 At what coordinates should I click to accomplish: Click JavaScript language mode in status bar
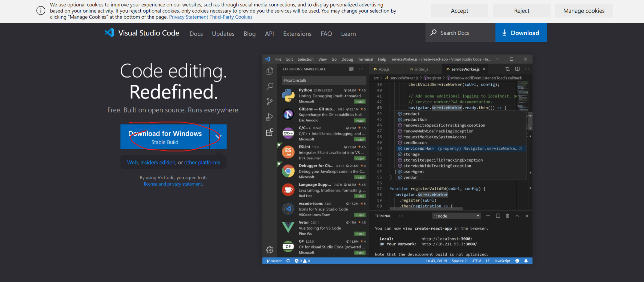(502, 261)
